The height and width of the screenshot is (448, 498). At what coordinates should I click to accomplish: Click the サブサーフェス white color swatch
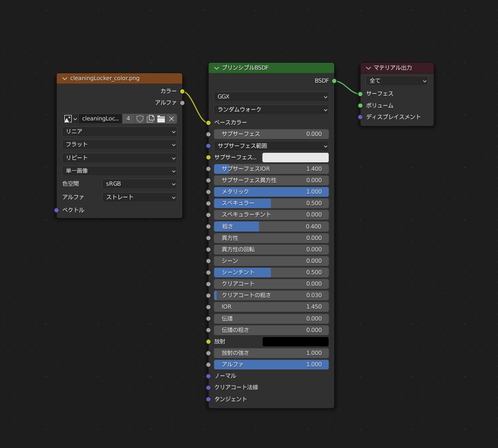tap(295, 157)
